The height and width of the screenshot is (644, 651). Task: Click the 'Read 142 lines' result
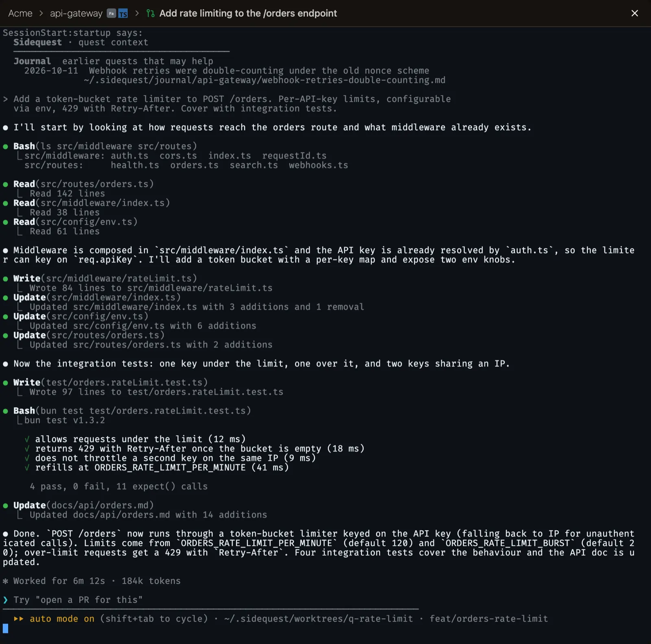(67, 194)
